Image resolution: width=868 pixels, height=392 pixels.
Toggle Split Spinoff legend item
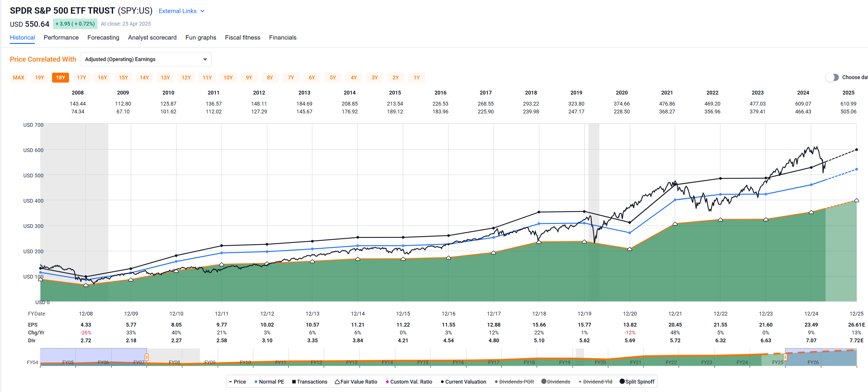coord(637,382)
